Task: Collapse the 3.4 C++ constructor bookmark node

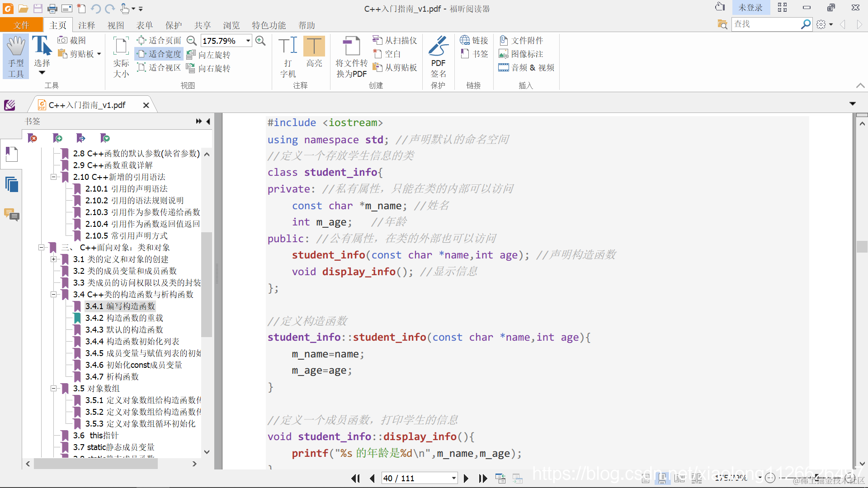Action: click(53, 295)
